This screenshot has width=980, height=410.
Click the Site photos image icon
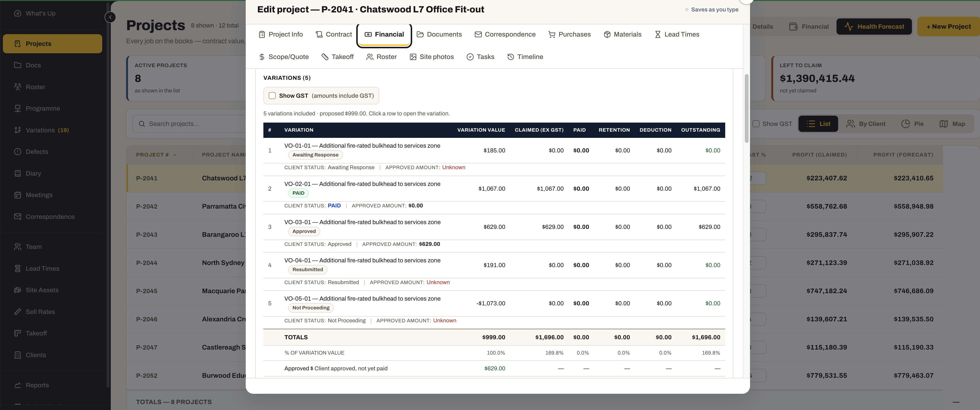pyautogui.click(x=413, y=57)
